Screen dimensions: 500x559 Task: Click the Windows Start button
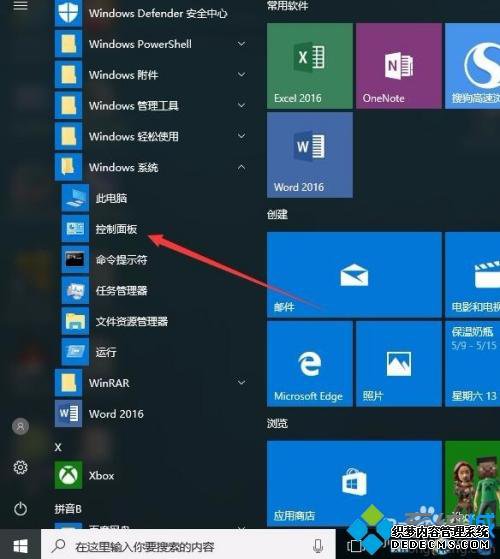click(x=20, y=545)
